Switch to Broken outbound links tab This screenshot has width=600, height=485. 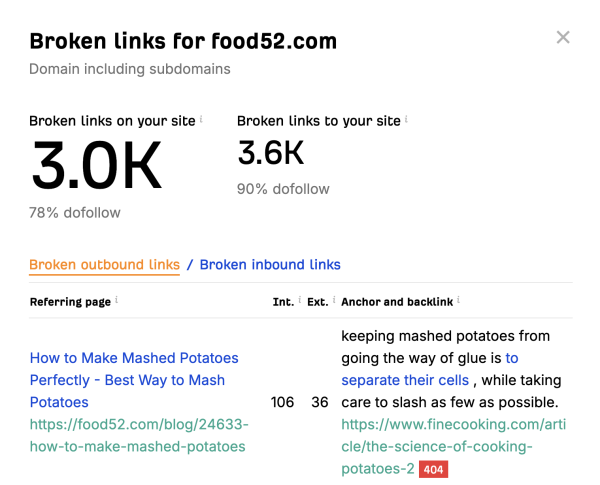[x=104, y=265]
